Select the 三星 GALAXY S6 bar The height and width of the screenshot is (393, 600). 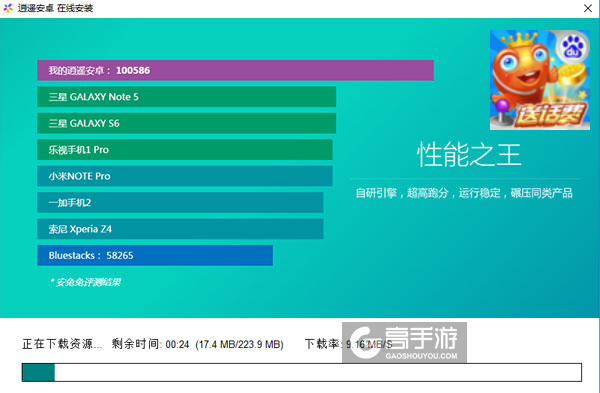(186, 123)
